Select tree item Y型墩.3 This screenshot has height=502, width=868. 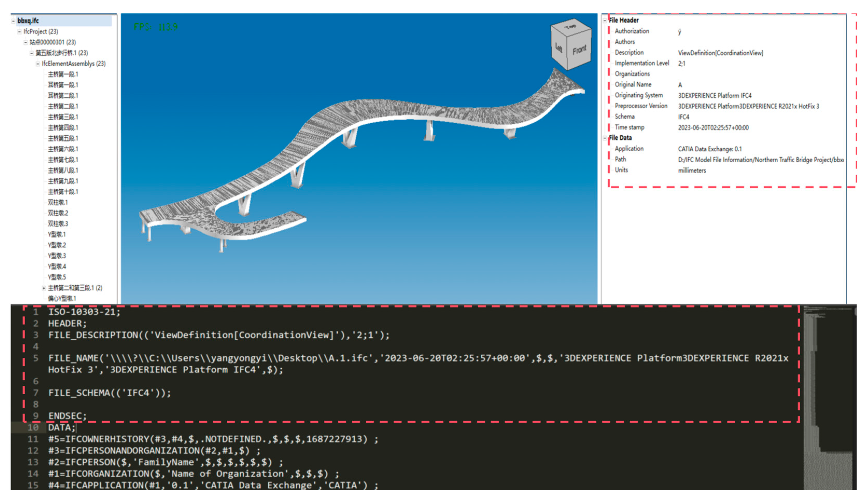point(57,256)
